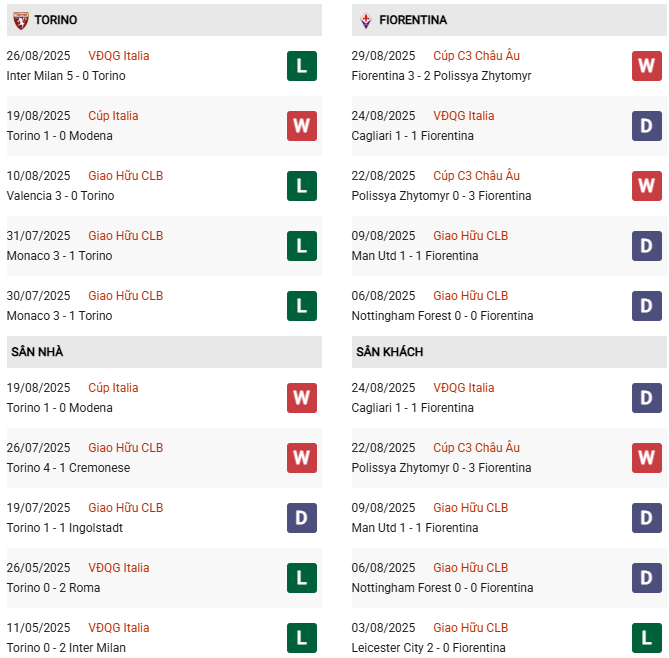669x658 pixels.
Task: Click the L badge for Valencia 3-0 Torino
Action: 301,186
